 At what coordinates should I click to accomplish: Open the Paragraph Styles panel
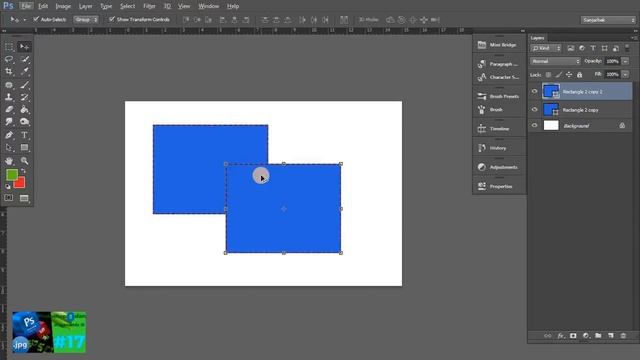click(499, 64)
